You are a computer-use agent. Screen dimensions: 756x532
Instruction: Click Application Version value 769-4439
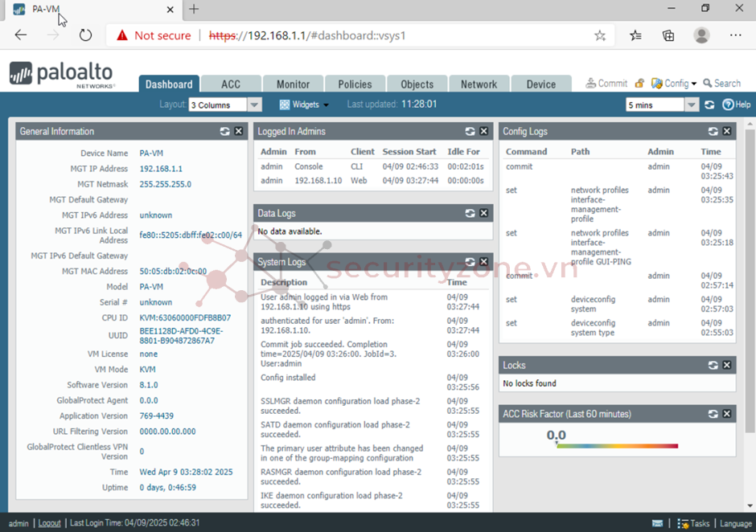pos(157,415)
